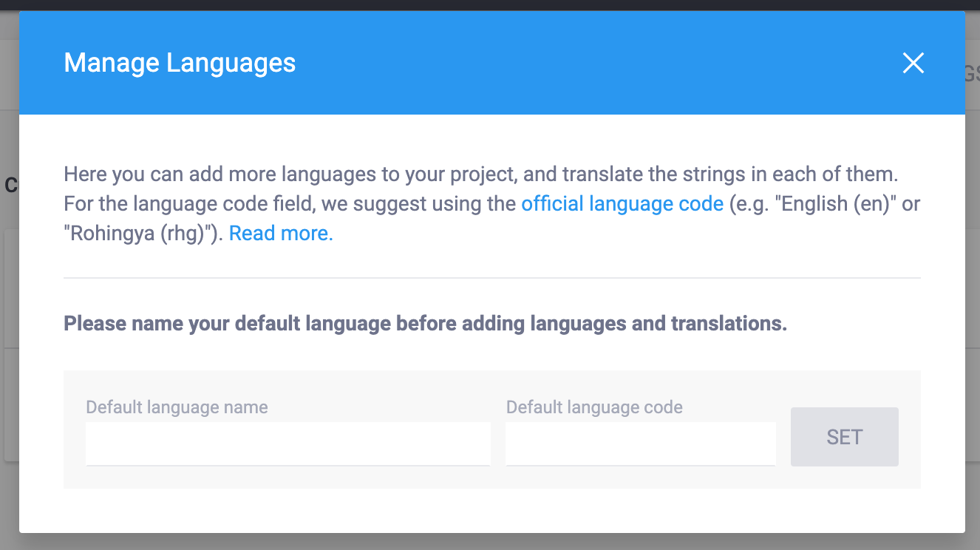The image size is (980, 550).
Task: Click inside the language code text box
Action: click(x=640, y=444)
